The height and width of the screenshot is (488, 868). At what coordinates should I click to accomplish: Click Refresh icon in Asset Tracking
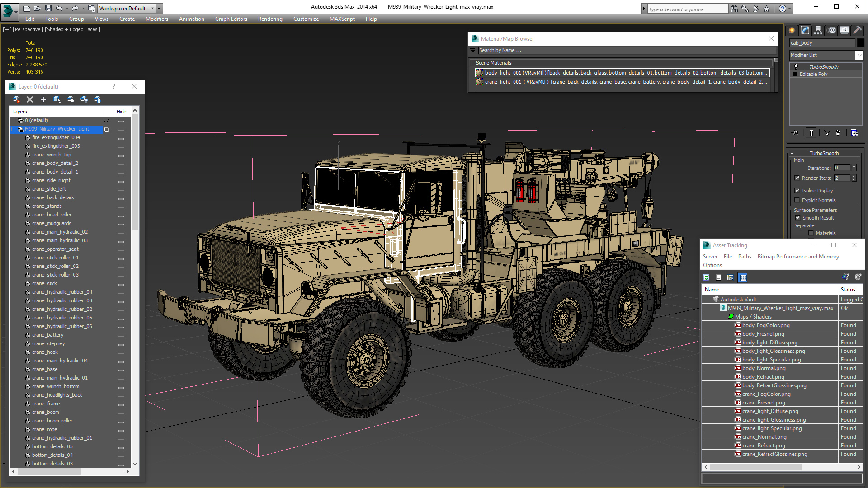click(707, 277)
